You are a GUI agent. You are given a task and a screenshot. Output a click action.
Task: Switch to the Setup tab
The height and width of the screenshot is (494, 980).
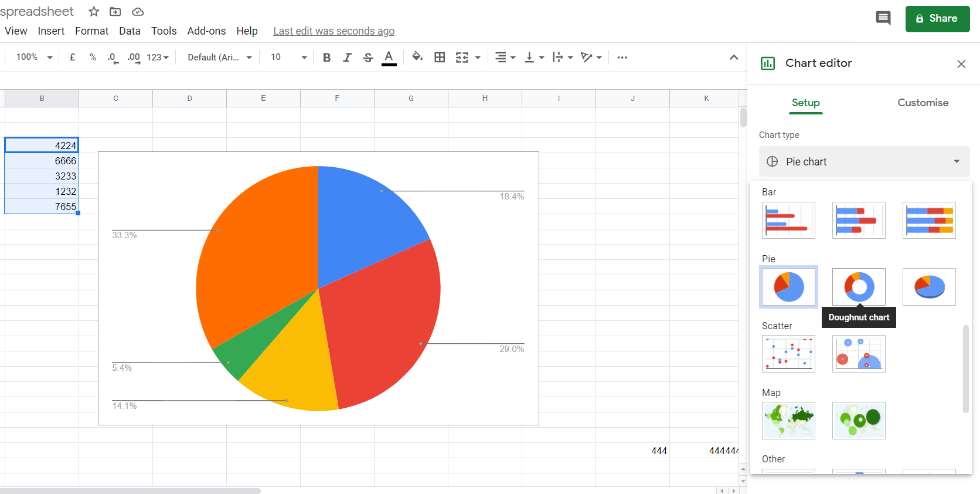click(805, 103)
